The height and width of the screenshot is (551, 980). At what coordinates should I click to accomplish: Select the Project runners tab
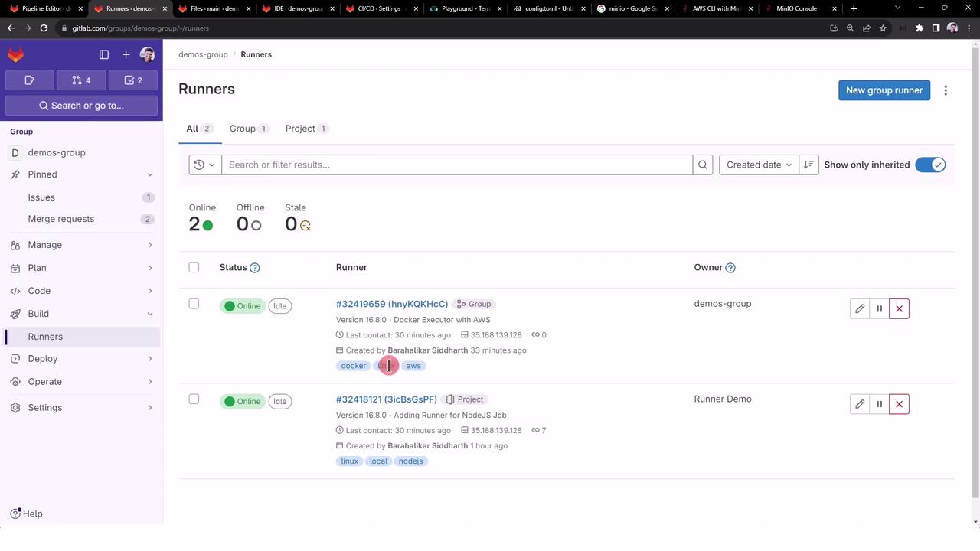pos(307,129)
